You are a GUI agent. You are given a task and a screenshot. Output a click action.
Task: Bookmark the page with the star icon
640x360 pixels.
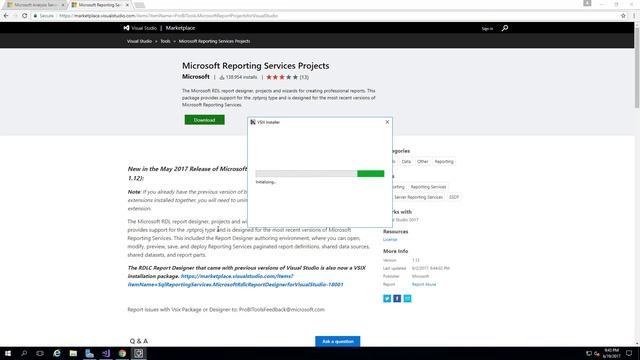(623, 16)
